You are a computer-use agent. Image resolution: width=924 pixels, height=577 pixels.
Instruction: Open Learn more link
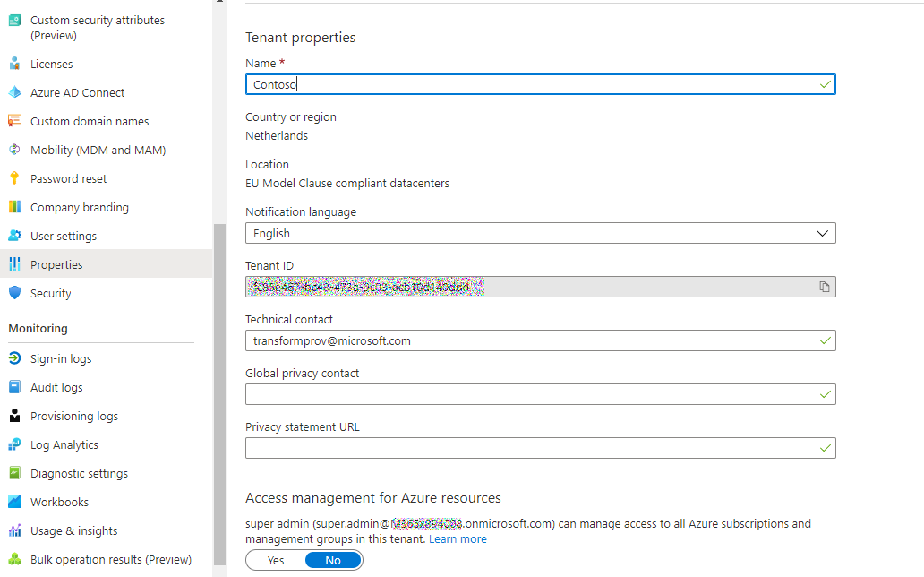[x=458, y=539]
